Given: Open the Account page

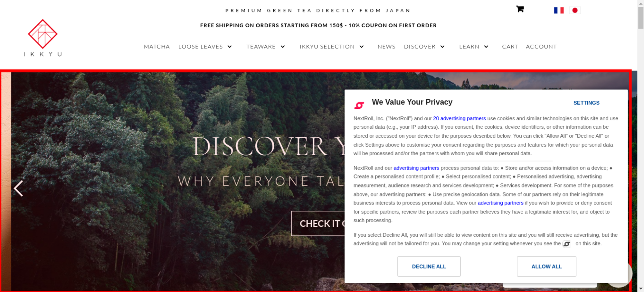Looking at the screenshot, I should 541,47.
